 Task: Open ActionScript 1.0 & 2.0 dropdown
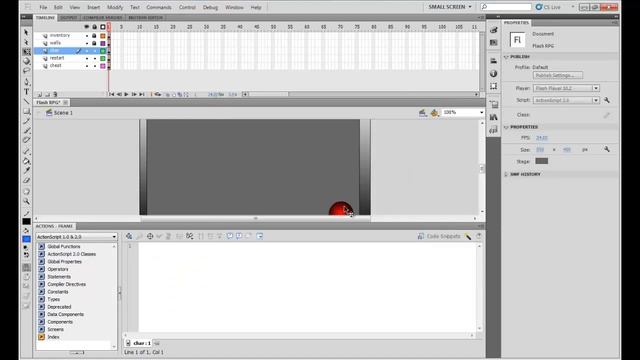[76, 237]
